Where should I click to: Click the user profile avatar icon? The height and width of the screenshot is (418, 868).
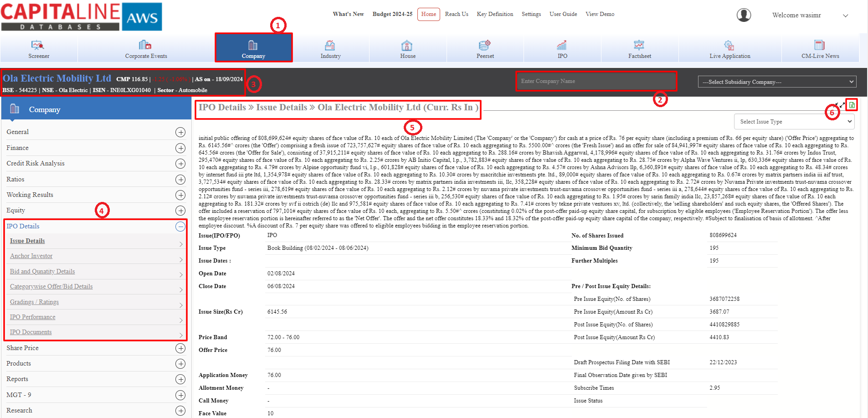pyautogui.click(x=744, y=15)
